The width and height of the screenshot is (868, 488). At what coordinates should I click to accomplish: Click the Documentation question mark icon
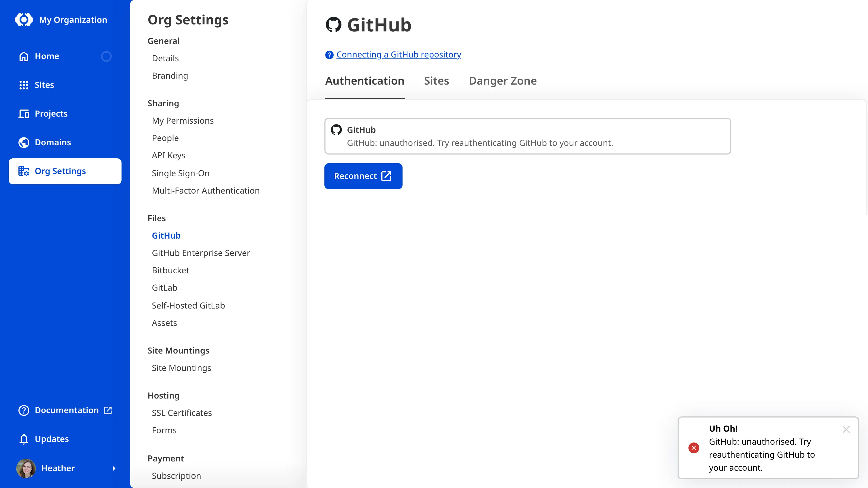[24, 410]
